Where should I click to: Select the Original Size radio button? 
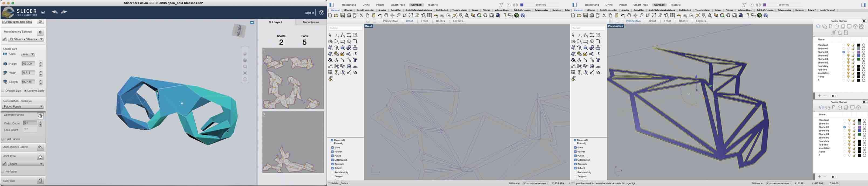point(3,91)
